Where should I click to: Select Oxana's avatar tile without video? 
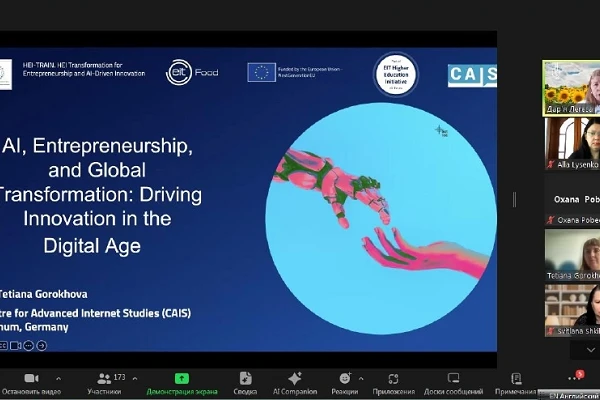[x=572, y=199]
